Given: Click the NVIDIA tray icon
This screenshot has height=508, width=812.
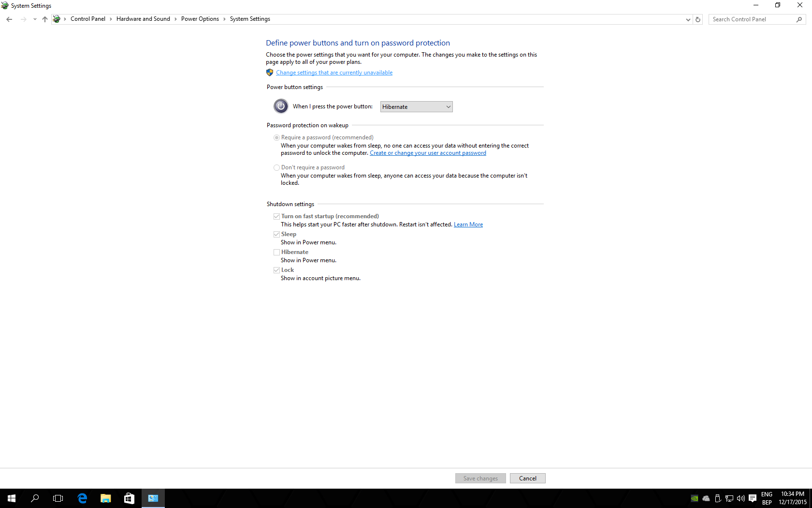Looking at the screenshot, I should (695, 498).
